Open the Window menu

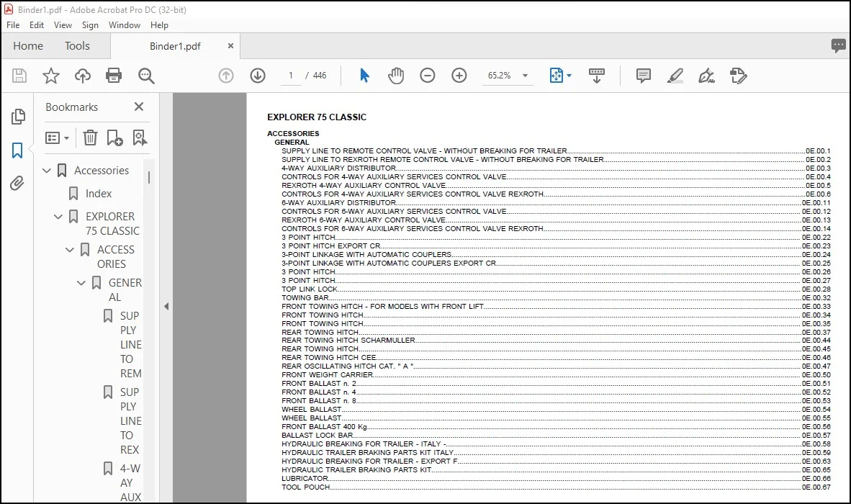pyautogui.click(x=125, y=25)
